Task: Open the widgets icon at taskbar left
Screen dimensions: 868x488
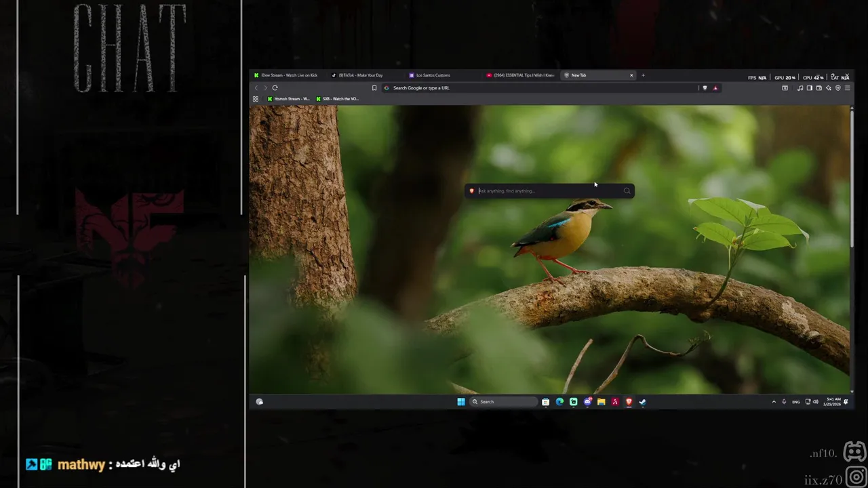Action: point(259,402)
